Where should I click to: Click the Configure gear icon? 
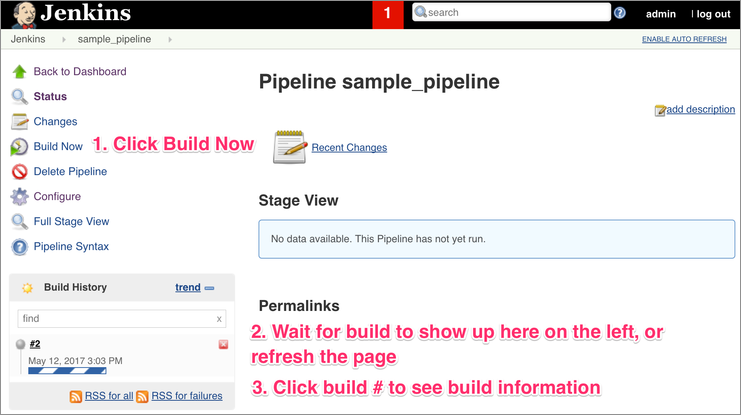(x=19, y=197)
